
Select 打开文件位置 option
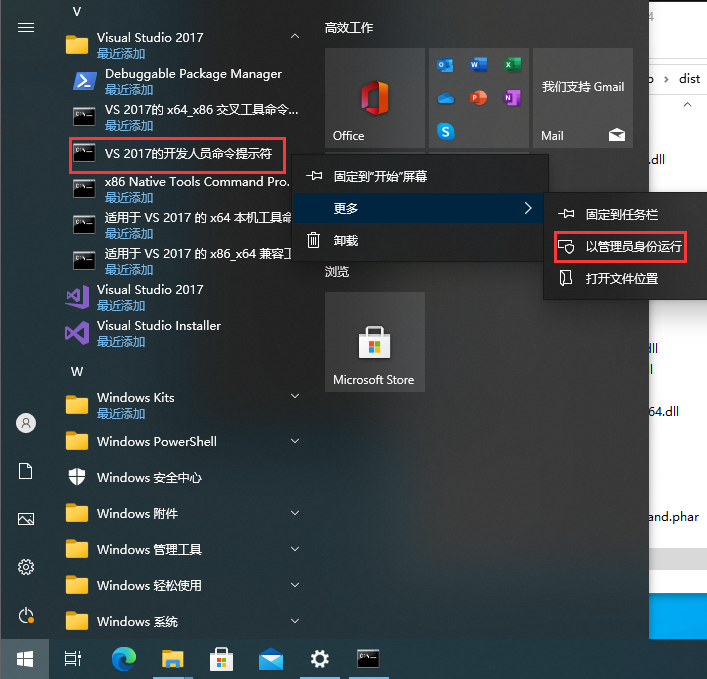[x=626, y=279]
